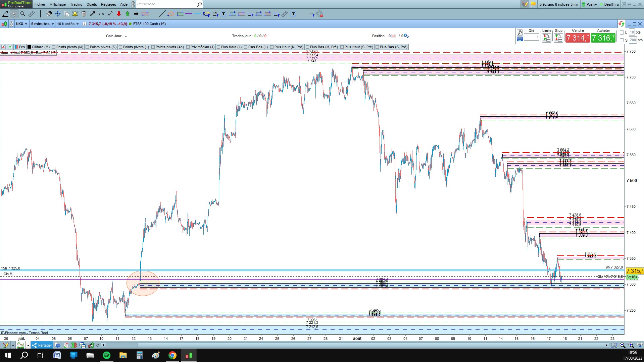This screenshot has height=362, width=644.
Task: Toggle the Points pivots (S) checkbox
Action: [88, 47]
